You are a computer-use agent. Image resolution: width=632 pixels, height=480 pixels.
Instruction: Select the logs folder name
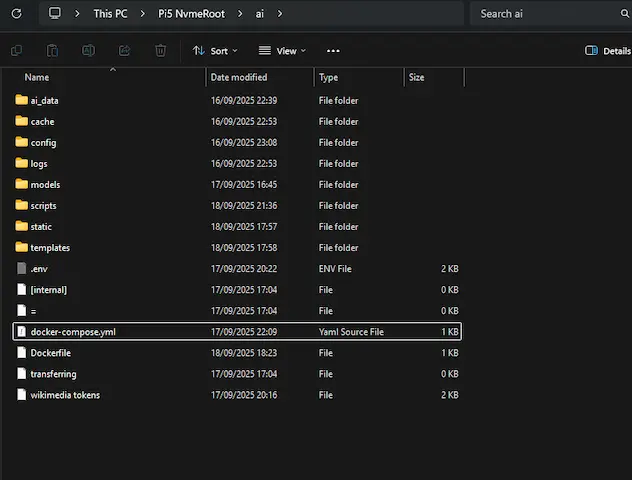pyautogui.click(x=39, y=164)
